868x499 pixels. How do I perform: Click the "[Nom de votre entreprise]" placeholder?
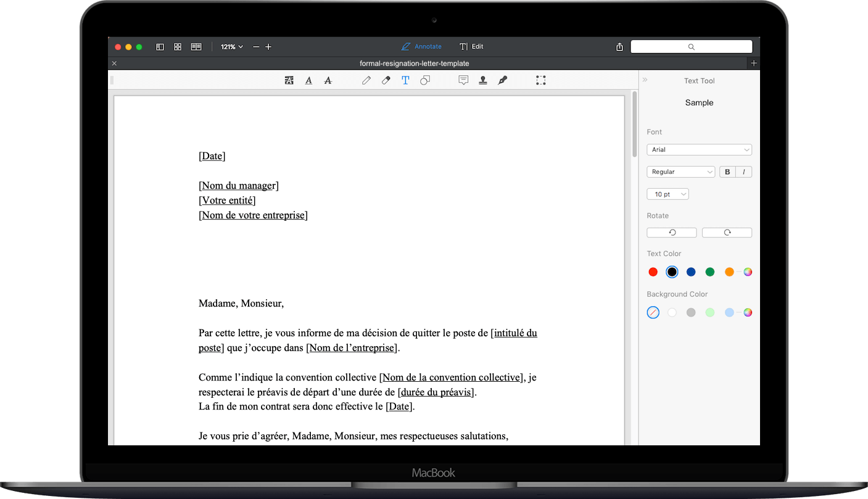pyautogui.click(x=253, y=215)
